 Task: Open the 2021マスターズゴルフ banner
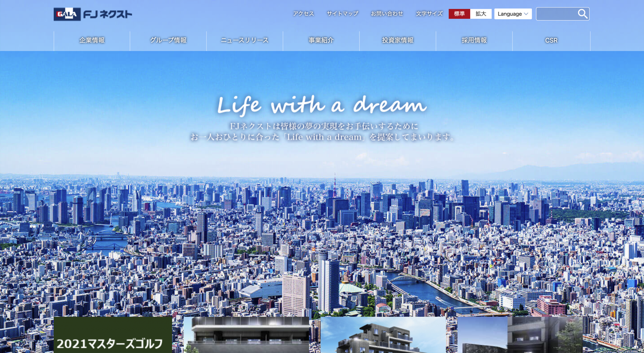tap(113, 335)
